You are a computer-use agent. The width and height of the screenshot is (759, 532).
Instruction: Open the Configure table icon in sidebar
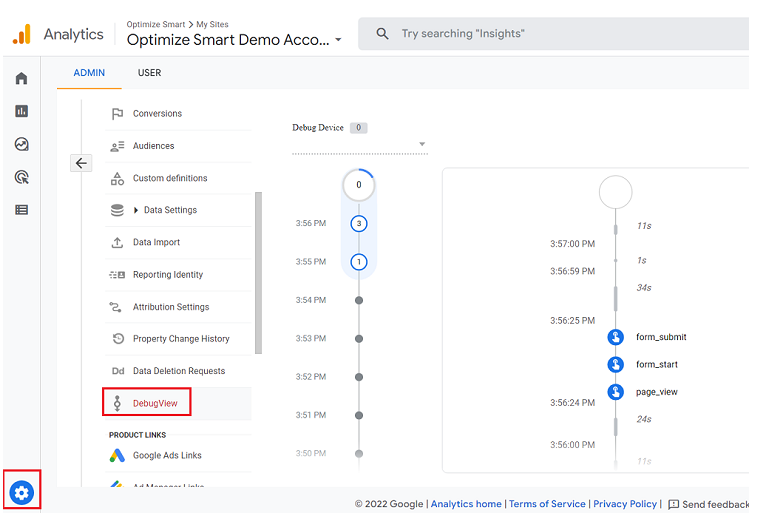(21, 210)
